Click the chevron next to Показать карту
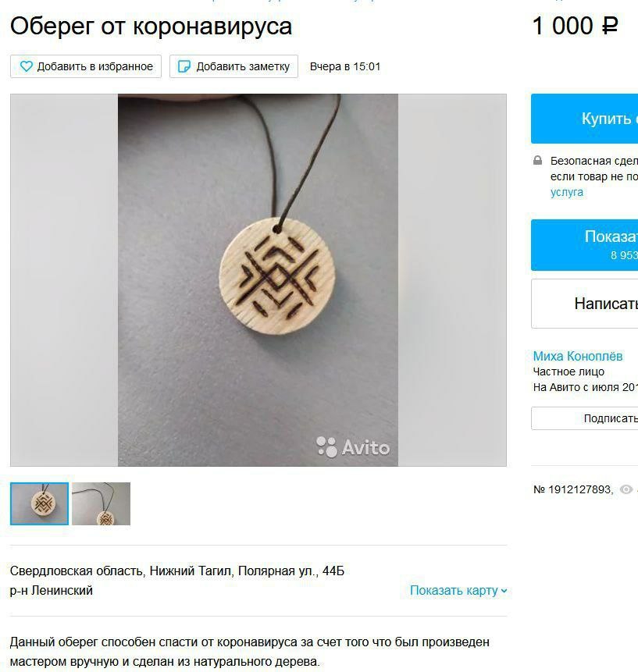 [504, 591]
